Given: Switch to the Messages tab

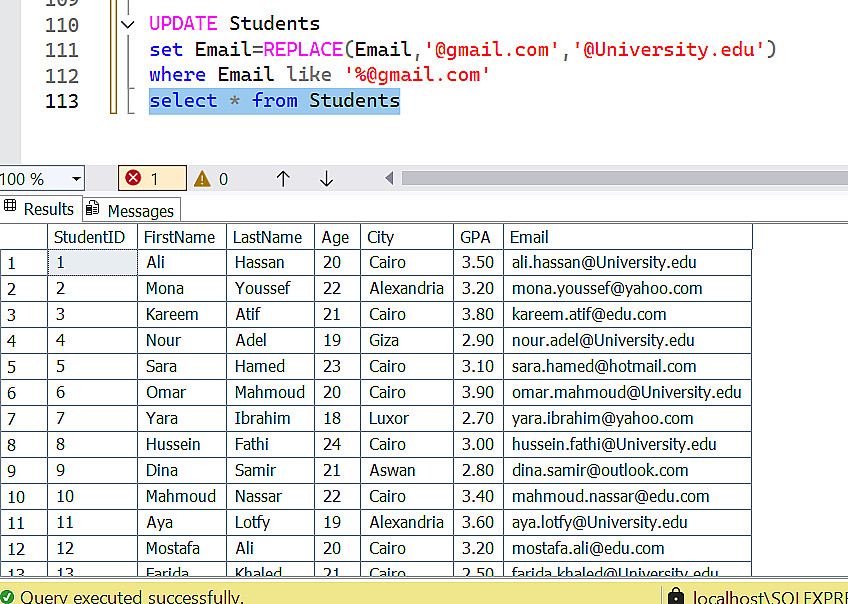Looking at the screenshot, I should pos(131,210).
